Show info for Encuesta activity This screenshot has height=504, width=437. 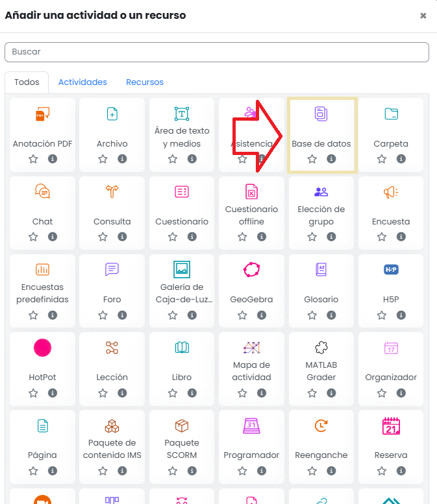(x=401, y=237)
